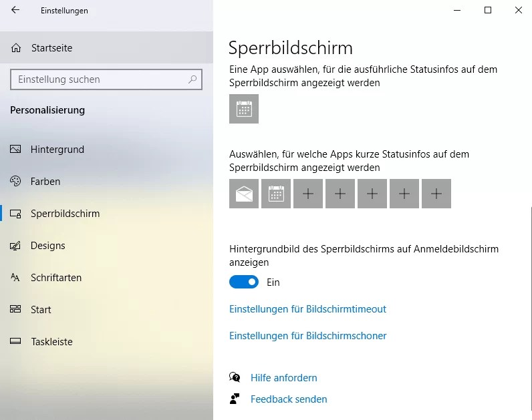Image resolution: width=532 pixels, height=420 pixels.
Task: Select Sperrbildschirm in the sidebar
Action: point(106,214)
